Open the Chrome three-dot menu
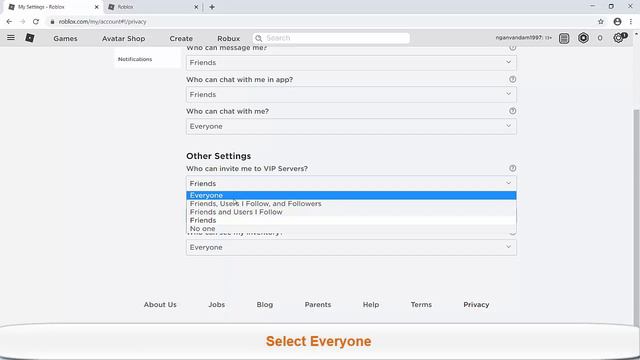640x360 pixels. [x=631, y=22]
